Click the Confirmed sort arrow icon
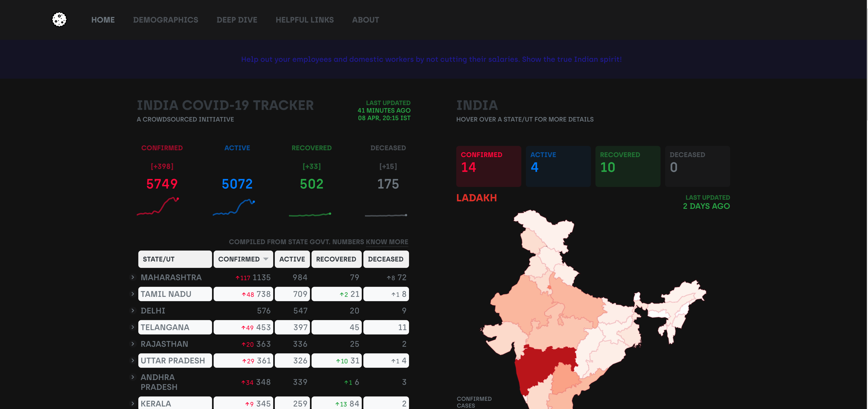 266,259
